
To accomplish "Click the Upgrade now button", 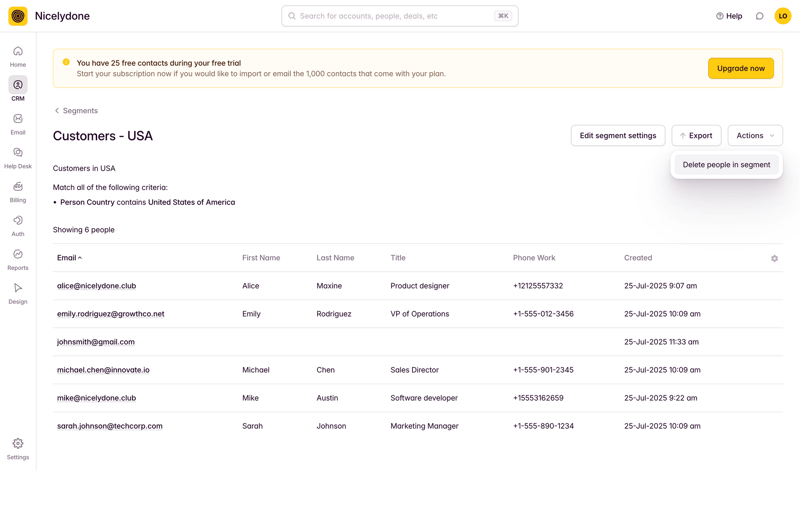I will (741, 68).
